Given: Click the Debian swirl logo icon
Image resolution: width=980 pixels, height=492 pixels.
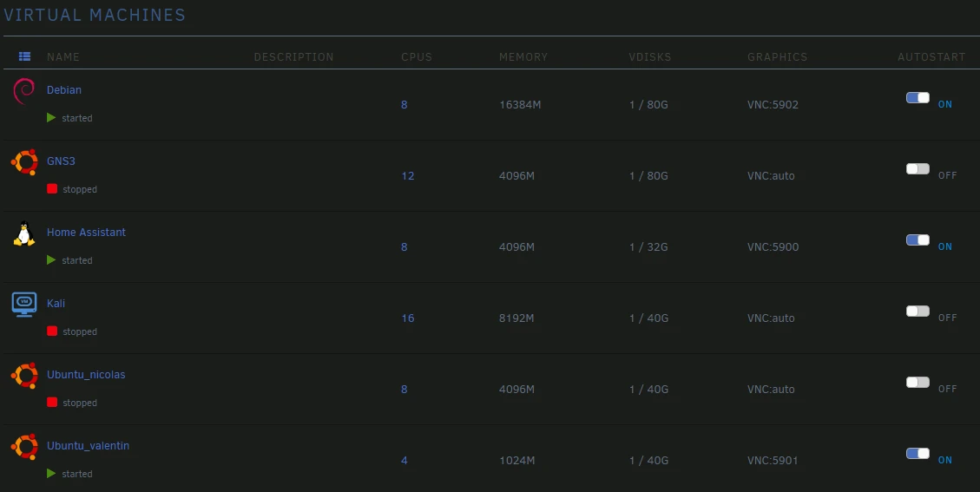Looking at the screenshot, I should [24, 91].
